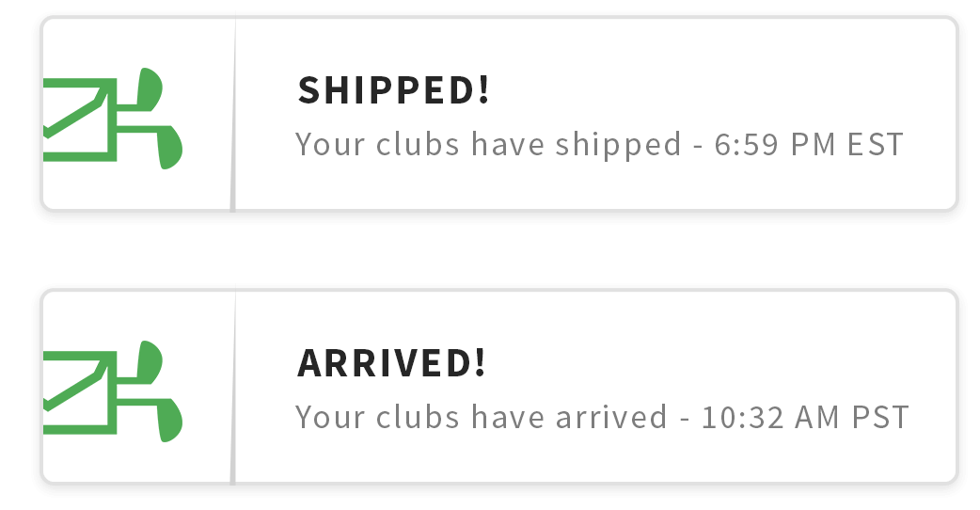
Task: Click the vertical divider in Arrived card
Action: pos(233,388)
